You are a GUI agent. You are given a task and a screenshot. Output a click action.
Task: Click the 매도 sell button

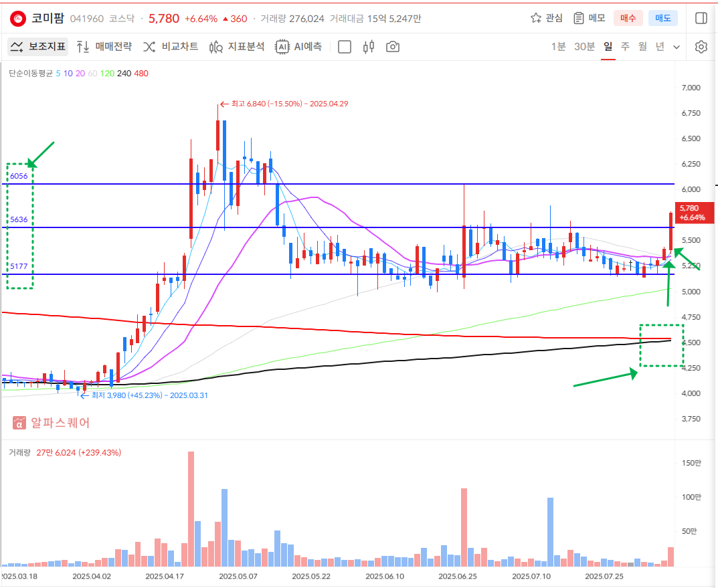tap(662, 18)
